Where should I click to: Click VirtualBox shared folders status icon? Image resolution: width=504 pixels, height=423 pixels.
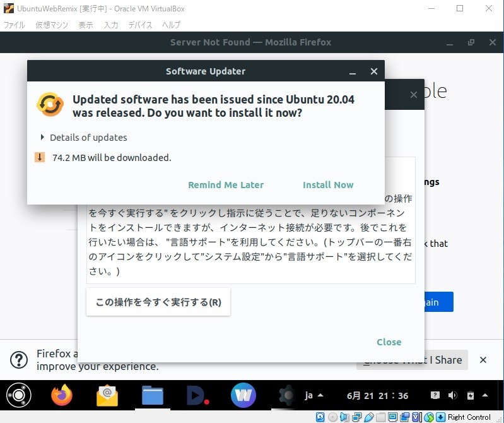pyautogui.click(x=380, y=417)
